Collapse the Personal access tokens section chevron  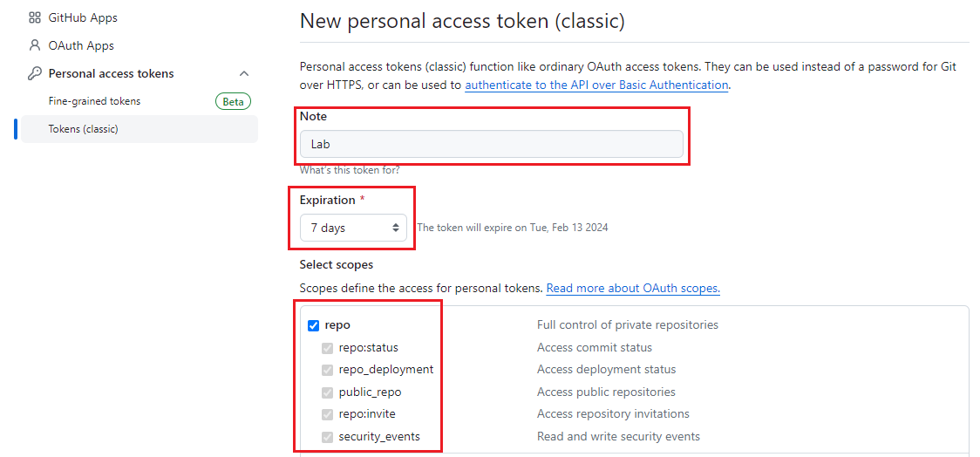[244, 73]
